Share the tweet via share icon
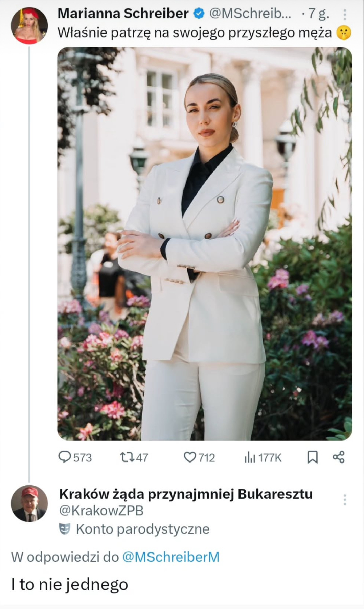 339,457
